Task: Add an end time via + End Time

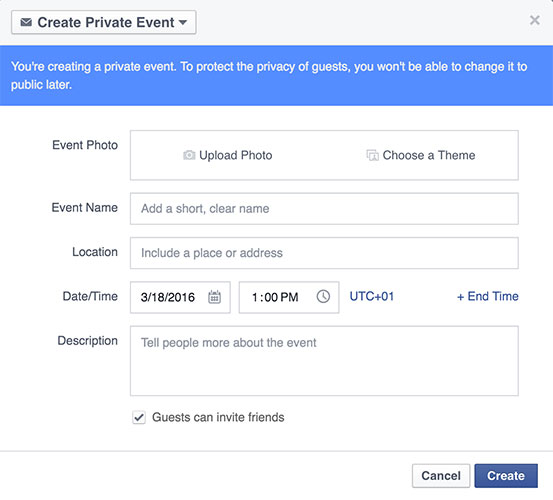Action: click(487, 297)
